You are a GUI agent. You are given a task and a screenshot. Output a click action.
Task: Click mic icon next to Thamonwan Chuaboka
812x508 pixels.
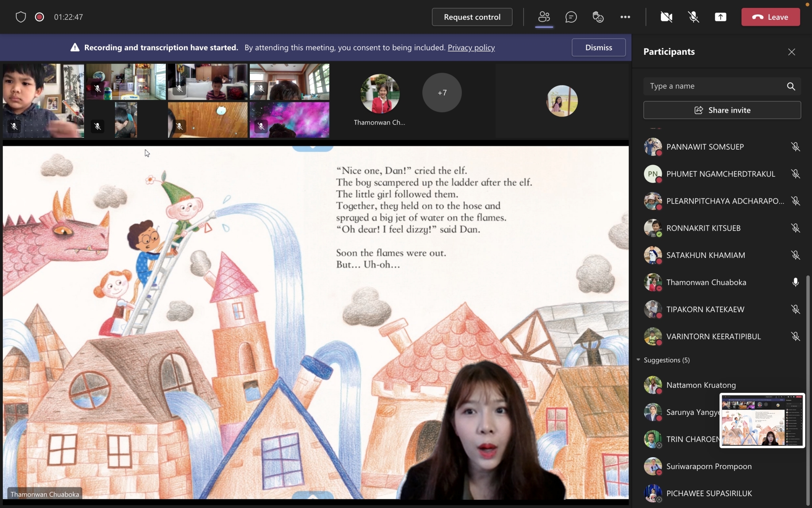click(x=795, y=282)
